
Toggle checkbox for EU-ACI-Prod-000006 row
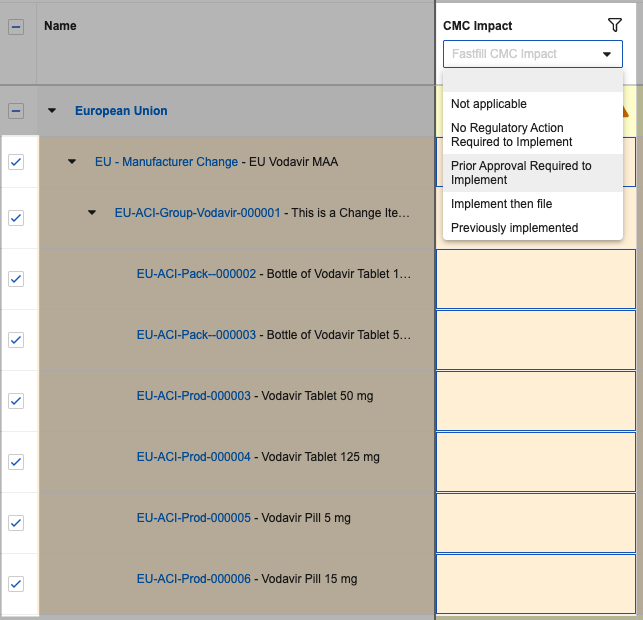point(16,584)
